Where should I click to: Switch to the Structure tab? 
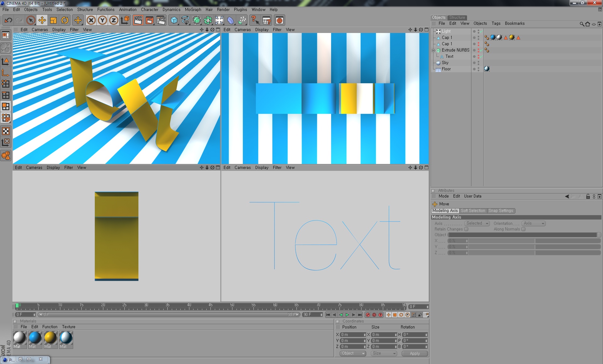[x=457, y=18]
